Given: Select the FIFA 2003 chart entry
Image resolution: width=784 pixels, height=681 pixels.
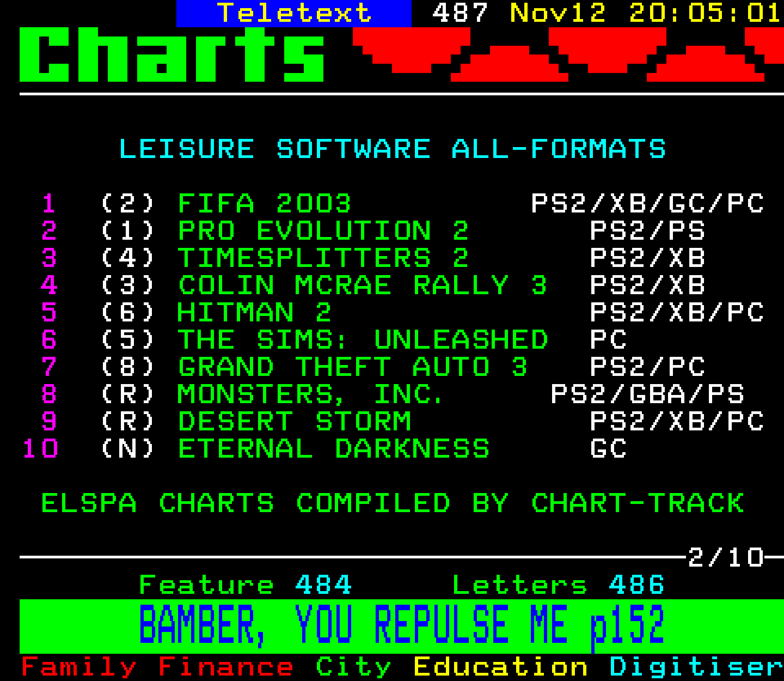Looking at the screenshot, I should coord(265,204).
